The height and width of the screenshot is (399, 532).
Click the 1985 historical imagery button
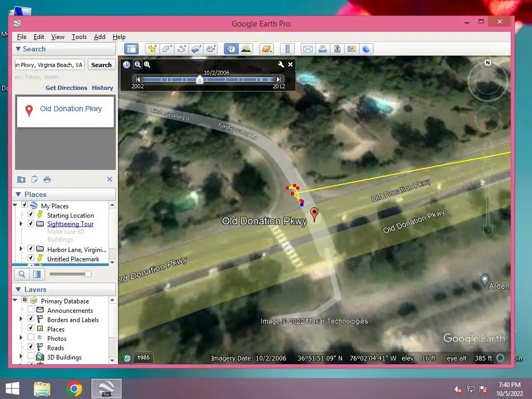coord(143,357)
